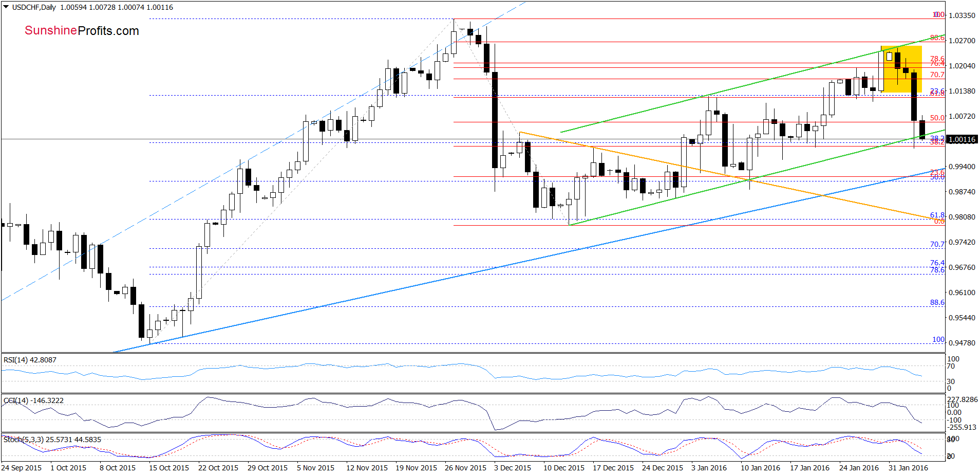Screen dimensions: 980x475
Task: Click the 10 Dec 2015 date label
Action: coord(564,468)
